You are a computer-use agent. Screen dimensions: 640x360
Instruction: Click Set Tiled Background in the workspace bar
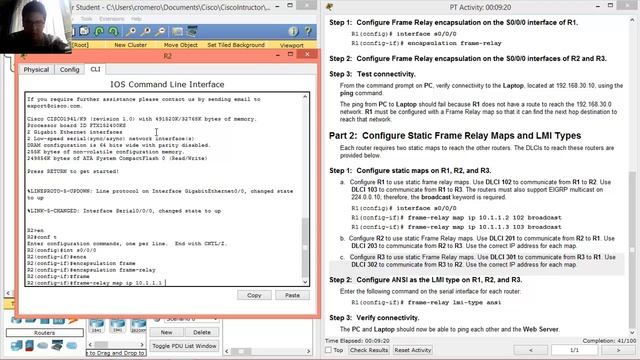236,45
